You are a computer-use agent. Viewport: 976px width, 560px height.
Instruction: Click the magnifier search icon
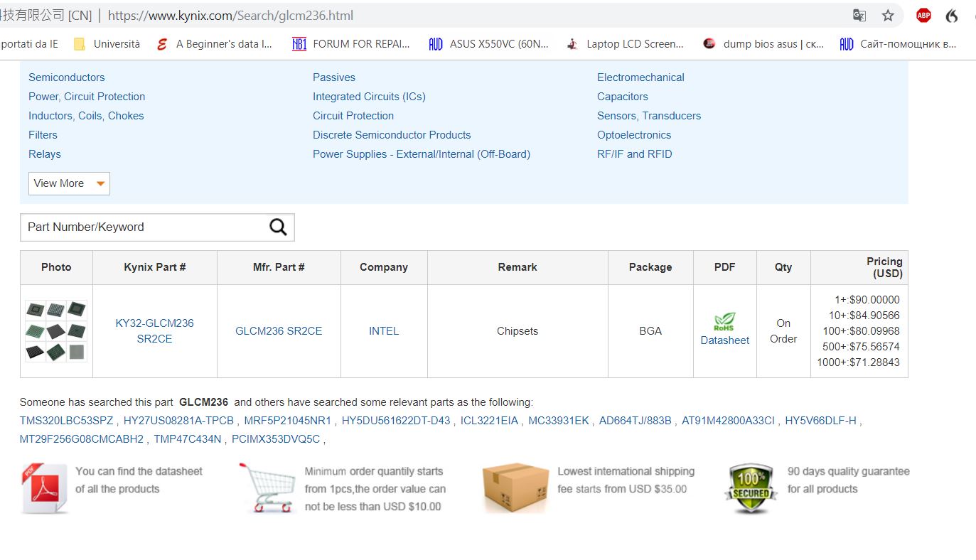[x=278, y=227]
